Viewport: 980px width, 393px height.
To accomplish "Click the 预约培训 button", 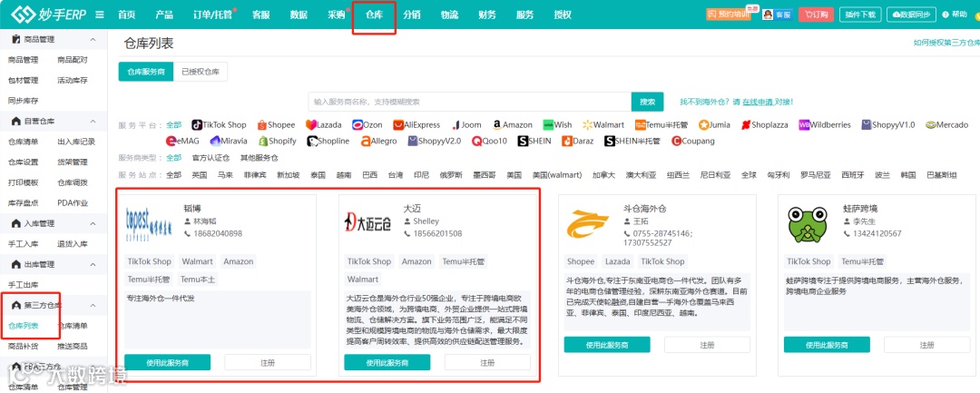I will [x=728, y=15].
